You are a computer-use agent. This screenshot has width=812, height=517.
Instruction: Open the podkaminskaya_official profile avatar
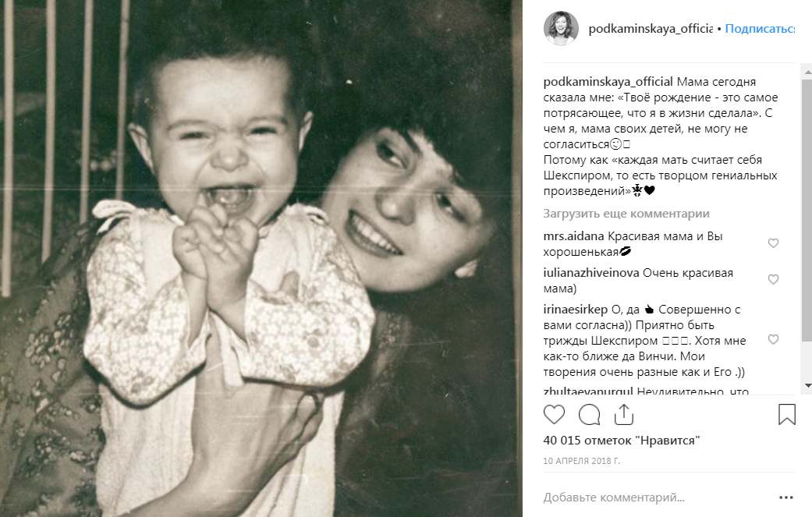tap(561, 29)
